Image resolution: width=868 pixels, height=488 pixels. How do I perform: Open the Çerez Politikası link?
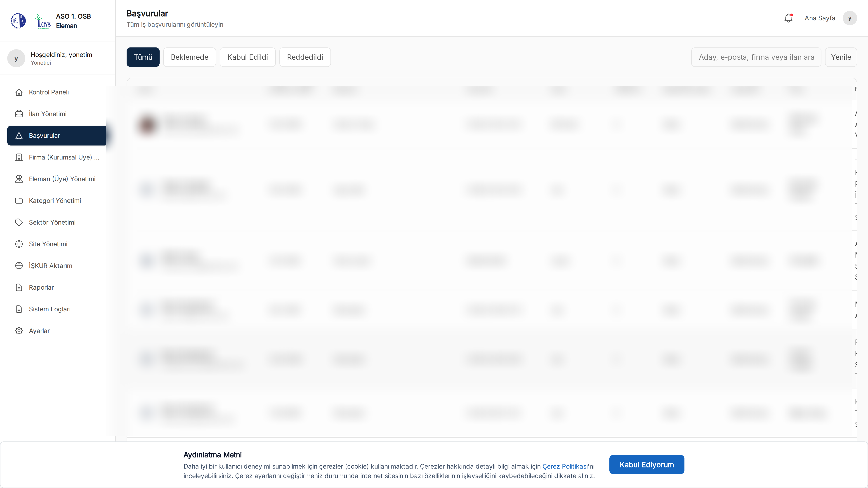pyautogui.click(x=565, y=467)
